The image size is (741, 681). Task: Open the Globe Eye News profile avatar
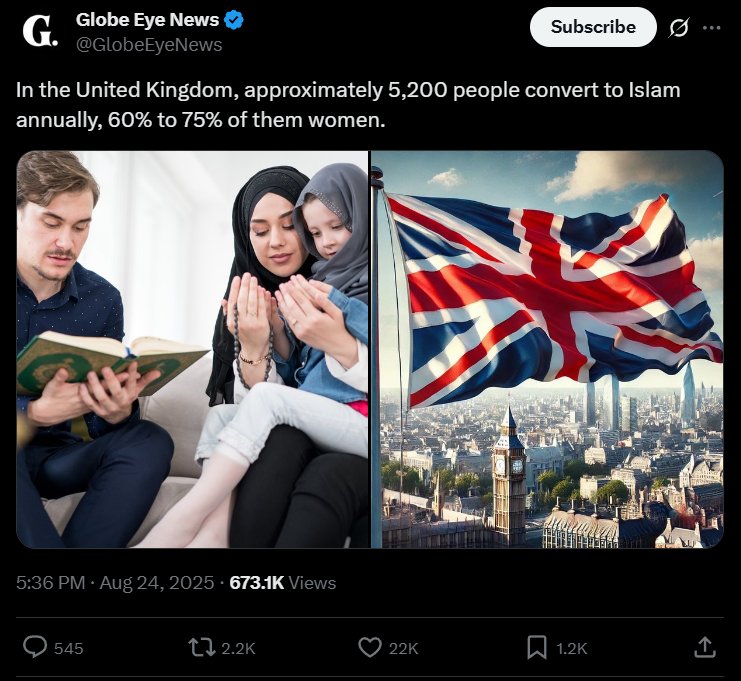click(41, 32)
